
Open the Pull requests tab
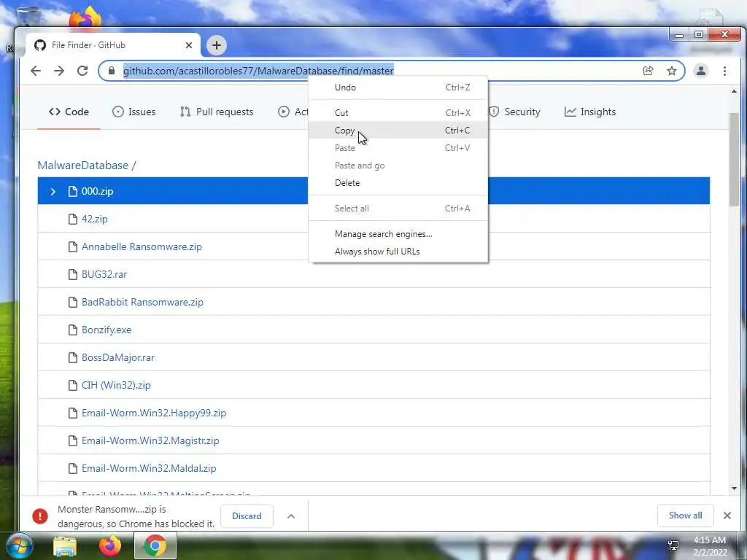217,112
